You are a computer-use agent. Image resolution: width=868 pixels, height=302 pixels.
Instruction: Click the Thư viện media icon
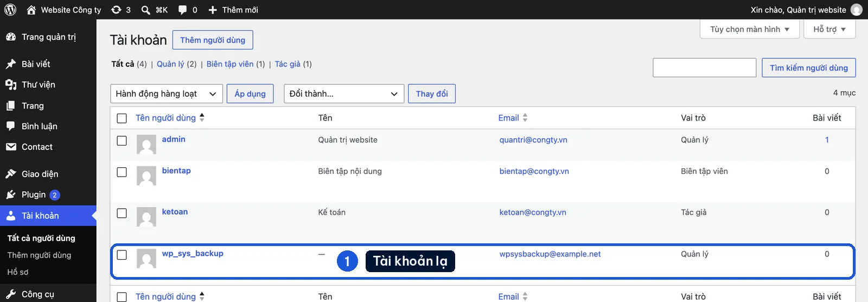[11, 85]
